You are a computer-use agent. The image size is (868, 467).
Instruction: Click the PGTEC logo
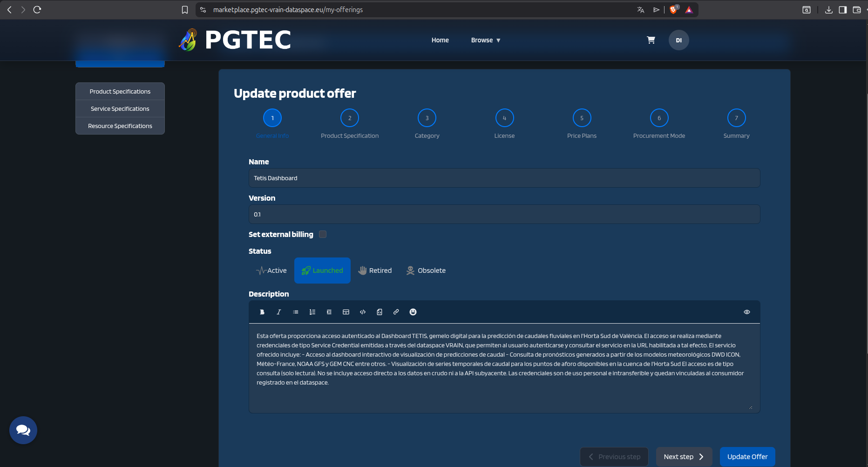tap(235, 40)
